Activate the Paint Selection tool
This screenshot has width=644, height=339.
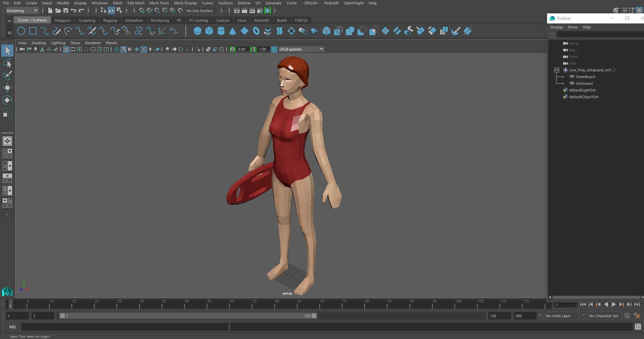[x=7, y=75]
